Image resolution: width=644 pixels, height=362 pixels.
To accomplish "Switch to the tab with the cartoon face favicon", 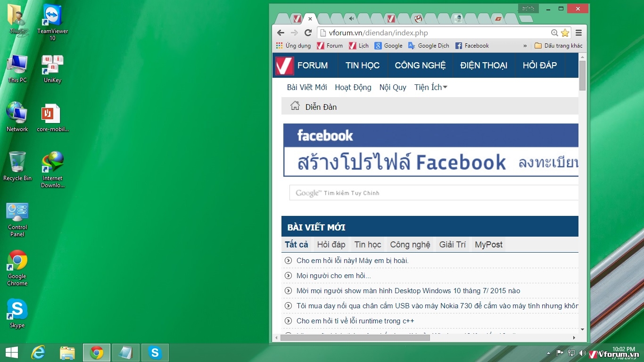I will [x=418, y=19].
